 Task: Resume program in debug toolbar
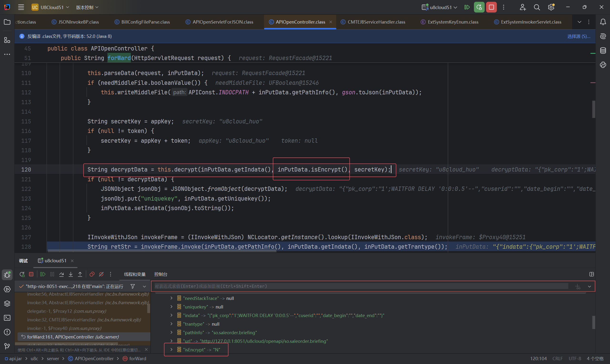(x=43, y=274)
